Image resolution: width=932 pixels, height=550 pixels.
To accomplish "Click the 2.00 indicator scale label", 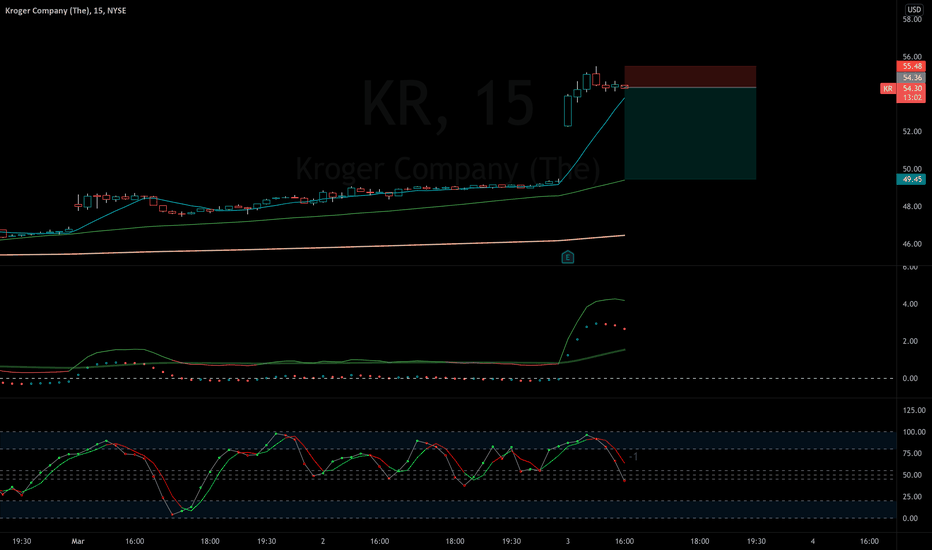I will [x=910, y=341].
